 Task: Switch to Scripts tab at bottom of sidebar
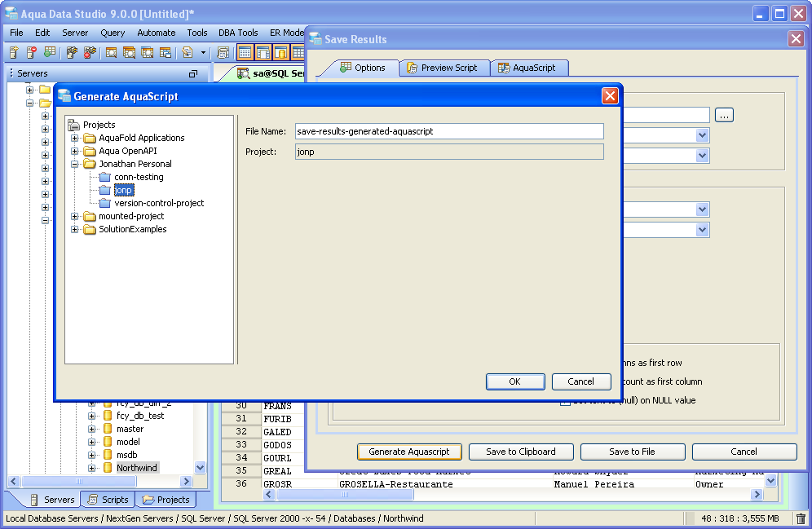[x=108, y=500]
